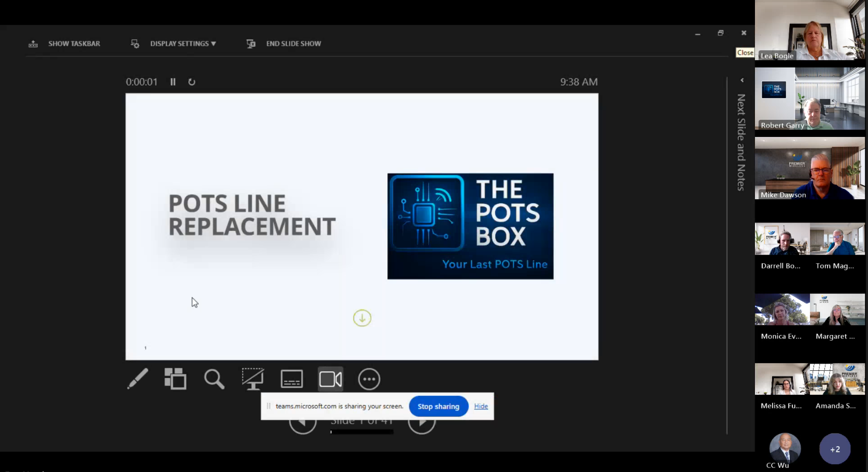End the slide show
This screenshot has height=472, width=868.
[284, 44]
